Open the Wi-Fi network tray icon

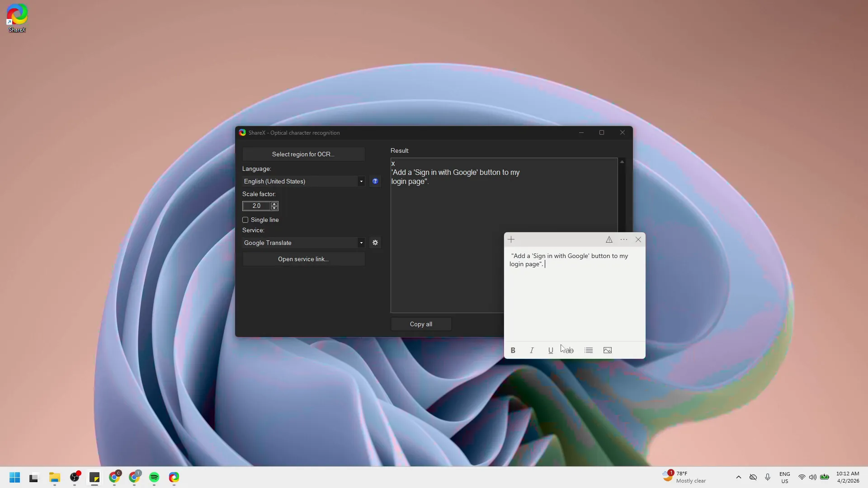click(x=802, y=477)
